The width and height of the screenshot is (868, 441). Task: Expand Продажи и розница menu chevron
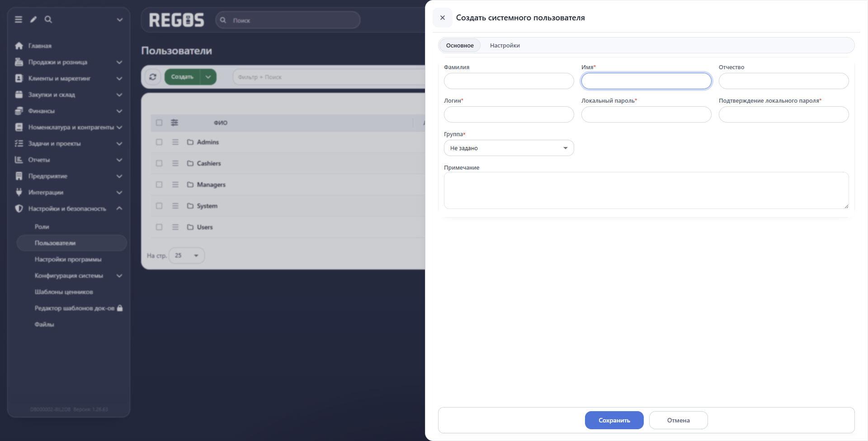coord(119,62)
